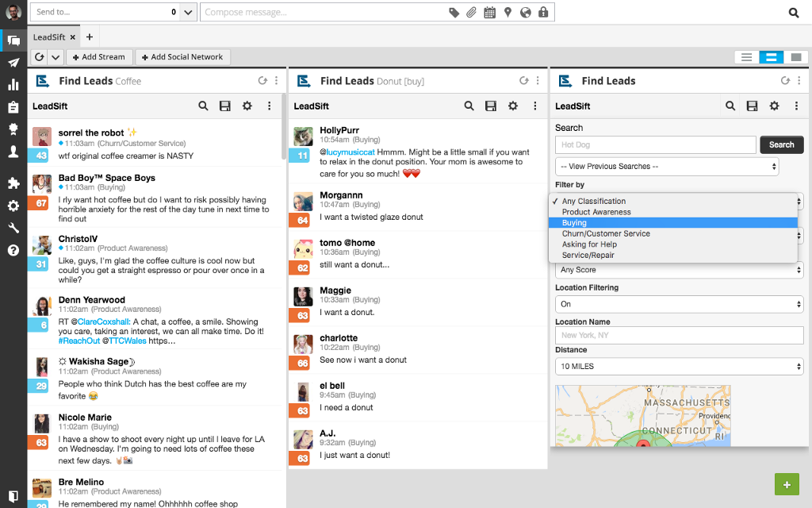Open Publisher paper plane icon in sidebar

coord(13,63)
